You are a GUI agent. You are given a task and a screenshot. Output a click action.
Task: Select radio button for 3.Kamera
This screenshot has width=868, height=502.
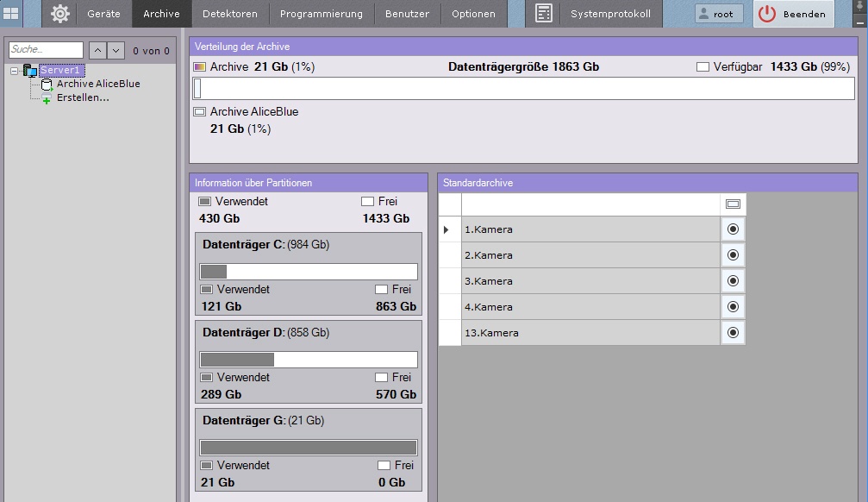(x=733, y=281)
